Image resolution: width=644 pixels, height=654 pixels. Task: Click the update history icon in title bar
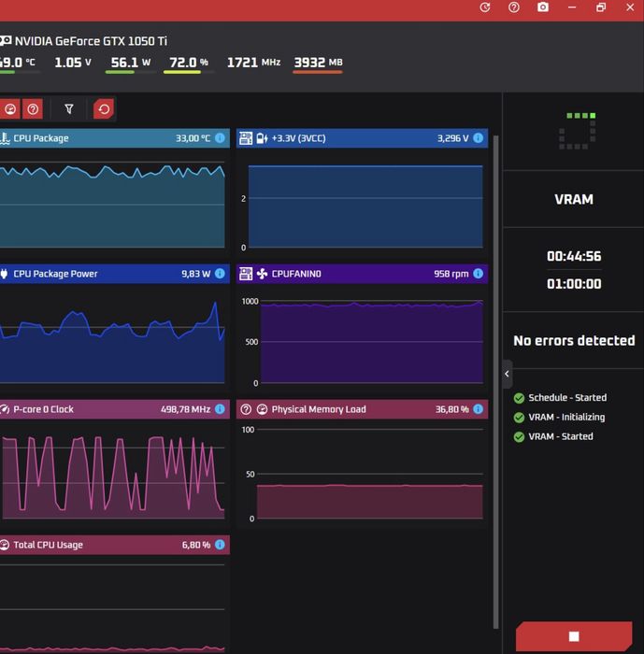pos(484,7)
